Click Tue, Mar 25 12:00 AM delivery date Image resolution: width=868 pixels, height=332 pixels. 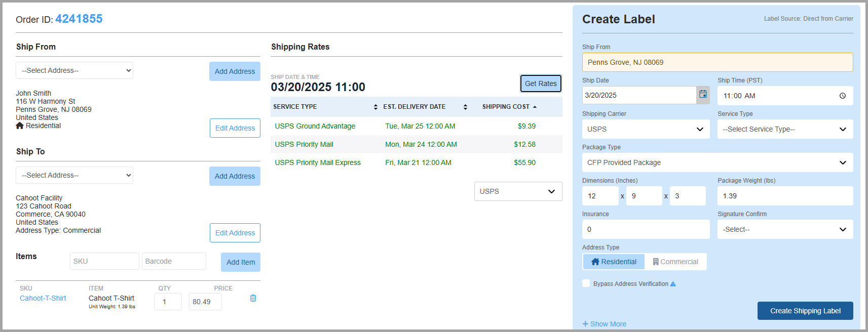[420, 126]
